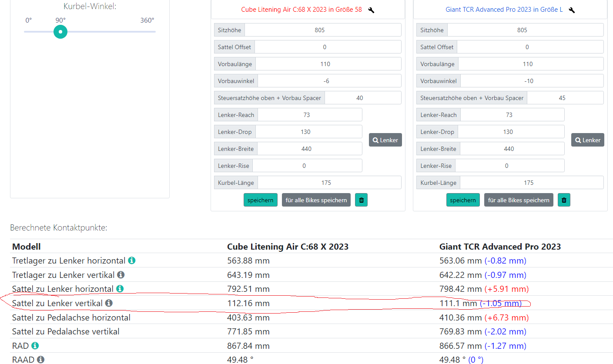Screen dimensions: 613x364
Task: Open info icon next to RAAD
Action: click(x=40, y=360)
